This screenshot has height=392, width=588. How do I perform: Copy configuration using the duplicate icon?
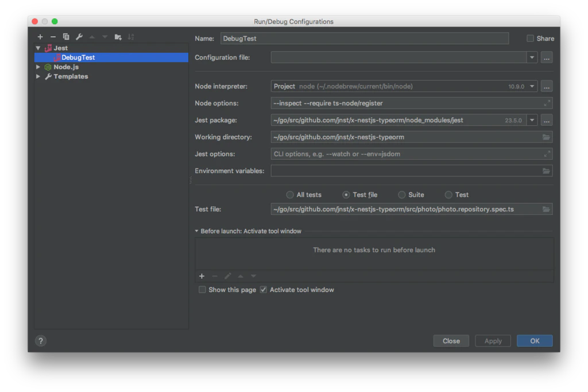[66, 37]
